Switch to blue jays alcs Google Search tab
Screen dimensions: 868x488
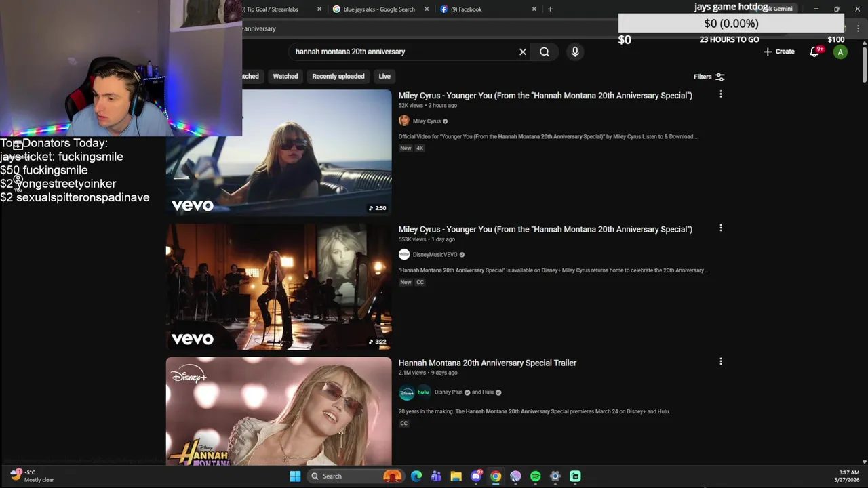379,9
